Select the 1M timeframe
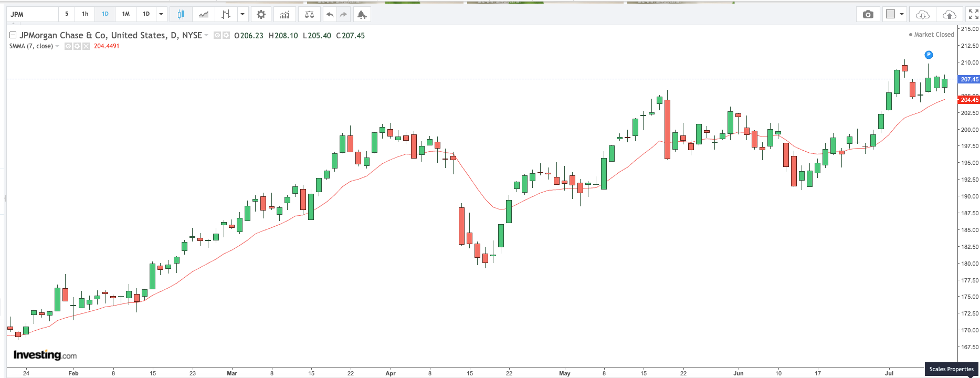 (x=126, y=14)
